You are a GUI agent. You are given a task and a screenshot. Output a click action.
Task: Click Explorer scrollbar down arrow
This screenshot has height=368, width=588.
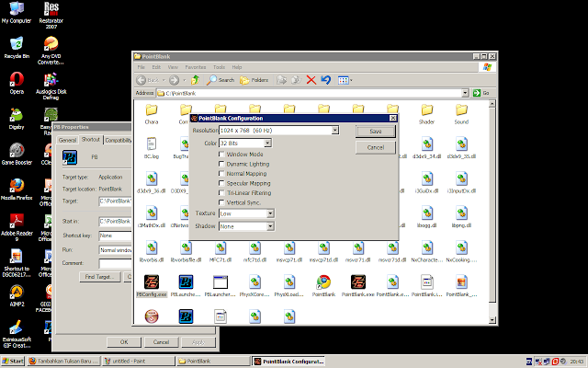click(x=492, y=320)
